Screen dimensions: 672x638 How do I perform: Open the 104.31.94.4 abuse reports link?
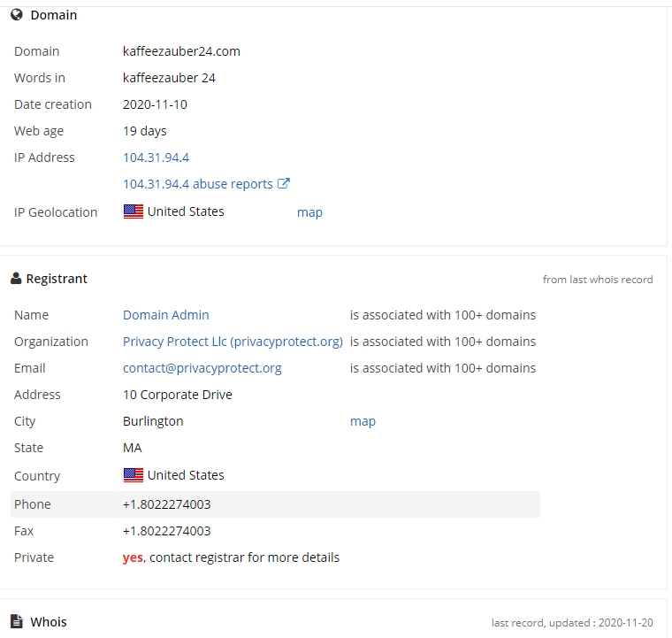198,184
